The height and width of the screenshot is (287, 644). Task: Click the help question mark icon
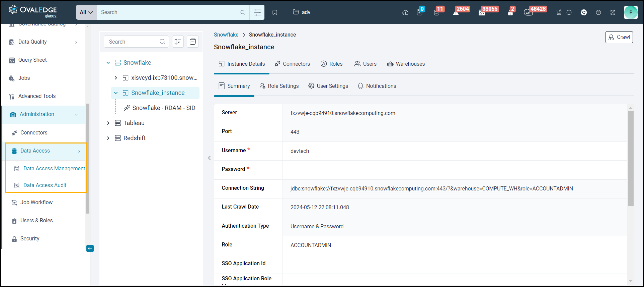tap(598, 12)
